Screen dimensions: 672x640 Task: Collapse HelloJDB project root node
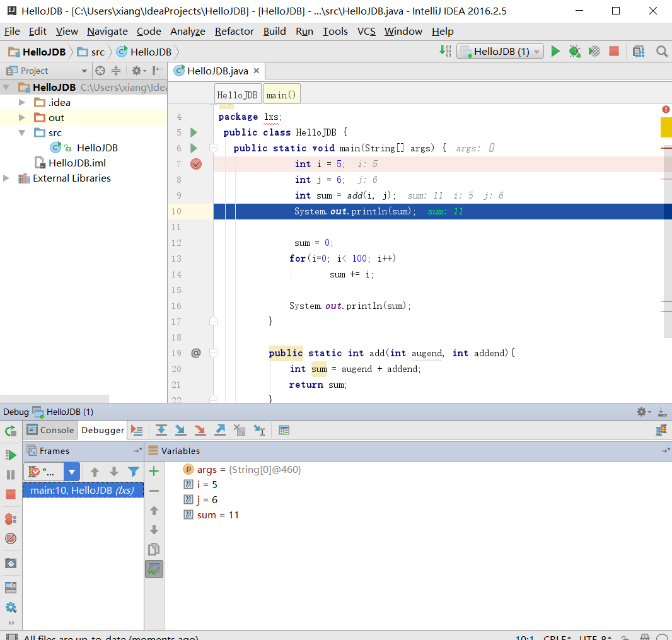click(6, 88)
